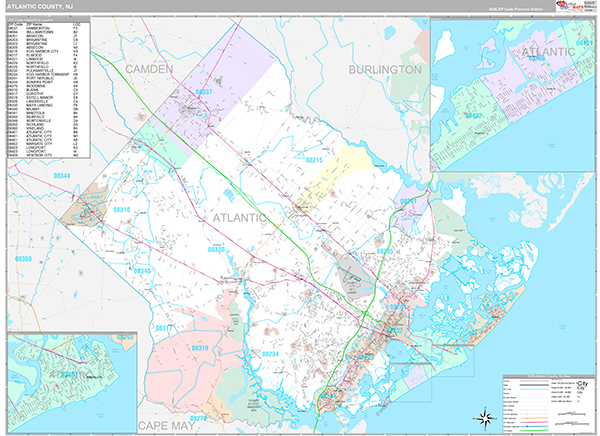600x436 pixels.
Task: Click the "ZIP Code Premium Edition" header text
Action: 516,9
